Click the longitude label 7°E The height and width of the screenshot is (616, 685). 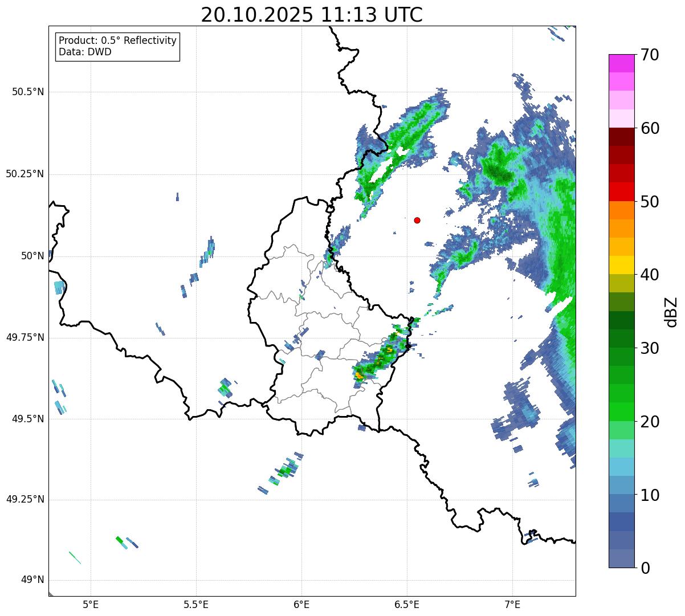click(512, 604)
